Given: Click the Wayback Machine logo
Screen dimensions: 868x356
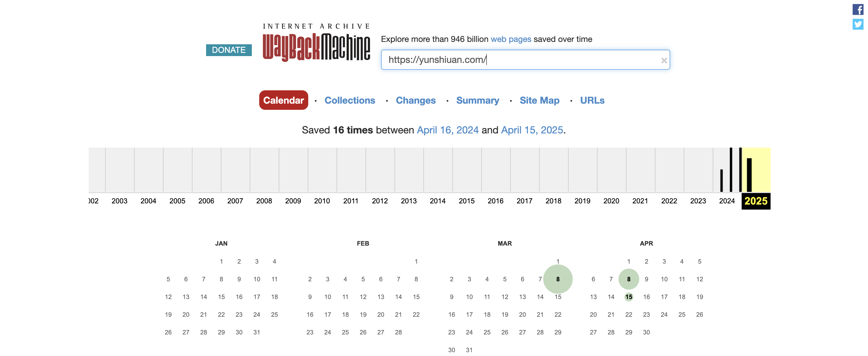Looking at the screenshot, I should point(316,47).
